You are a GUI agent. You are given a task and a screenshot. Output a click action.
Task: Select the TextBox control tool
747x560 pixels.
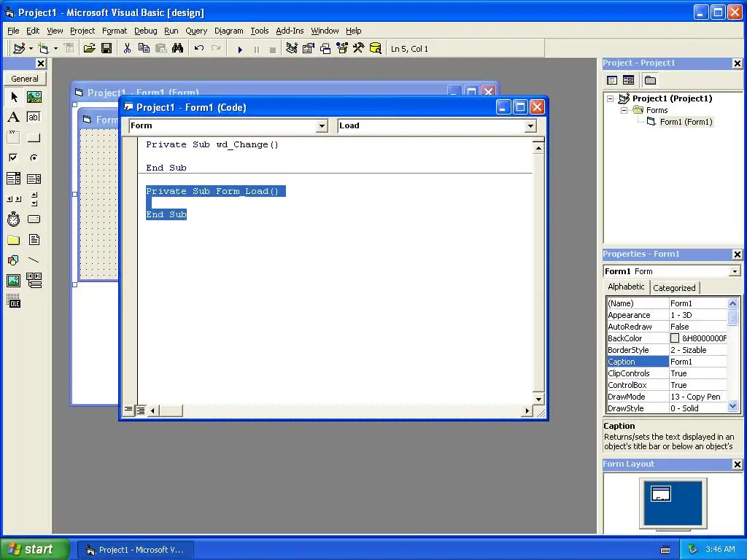[x=34, y=117]
